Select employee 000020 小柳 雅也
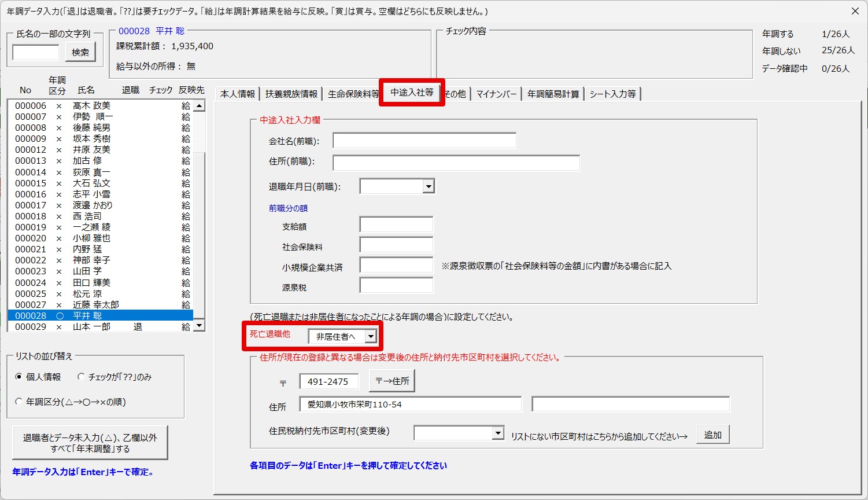The height and width of the screenshot is (500, 868). pos(100,238)
